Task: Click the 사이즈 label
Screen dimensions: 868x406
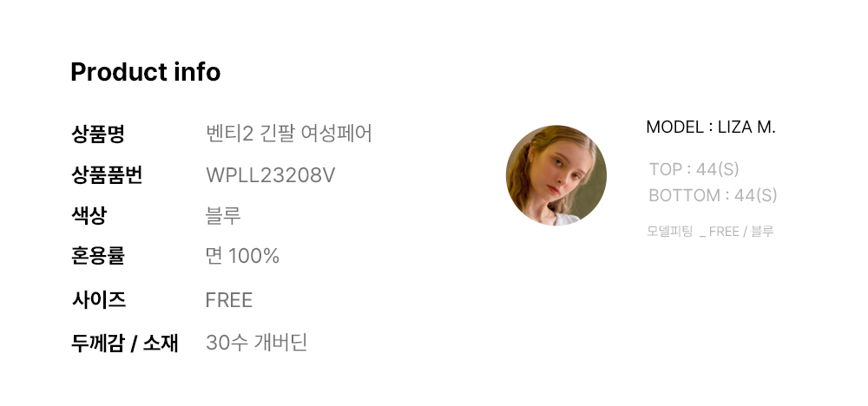Action: tap(99, 300)
